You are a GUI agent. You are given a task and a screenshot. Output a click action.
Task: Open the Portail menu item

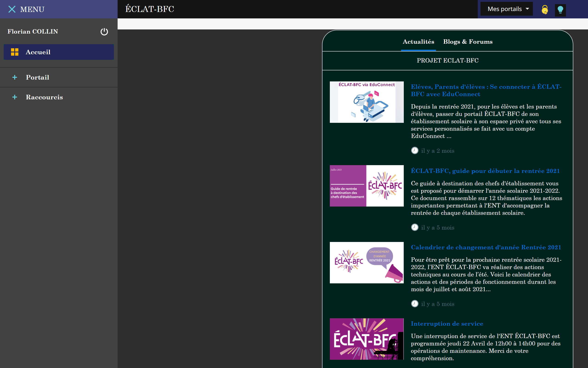click(59, 78)
